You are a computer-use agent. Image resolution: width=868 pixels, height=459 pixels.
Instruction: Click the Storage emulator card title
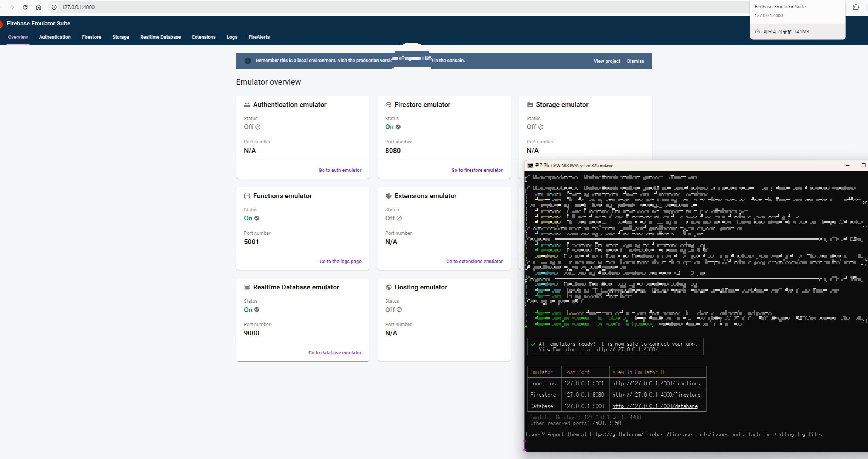point(562,104)
